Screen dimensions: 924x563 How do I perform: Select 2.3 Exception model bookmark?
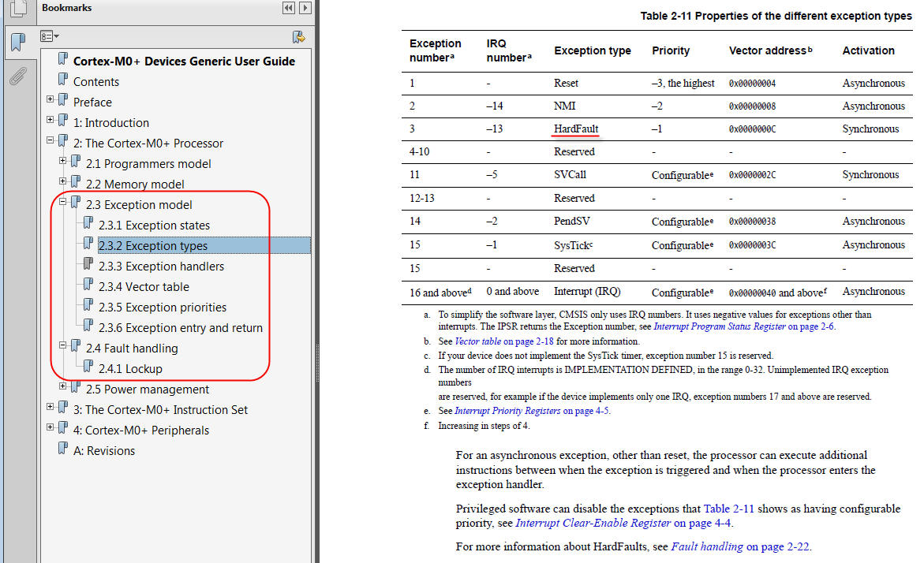139,205
